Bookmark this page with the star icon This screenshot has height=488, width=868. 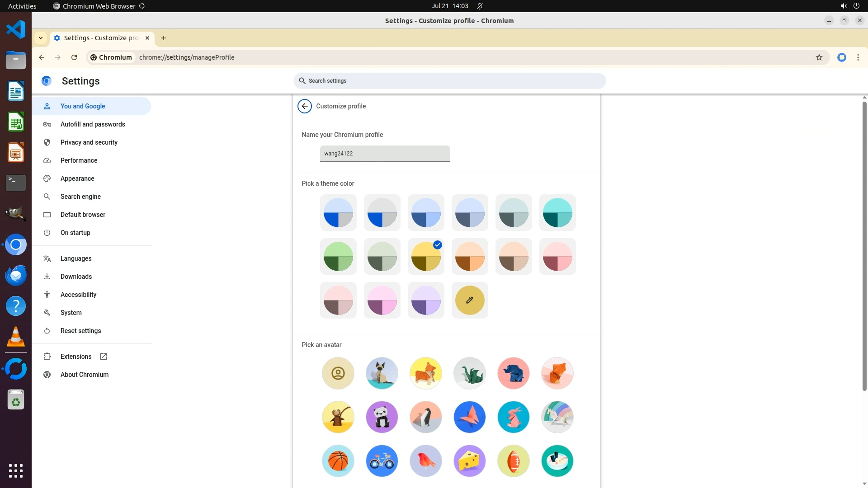coord(819,57)
